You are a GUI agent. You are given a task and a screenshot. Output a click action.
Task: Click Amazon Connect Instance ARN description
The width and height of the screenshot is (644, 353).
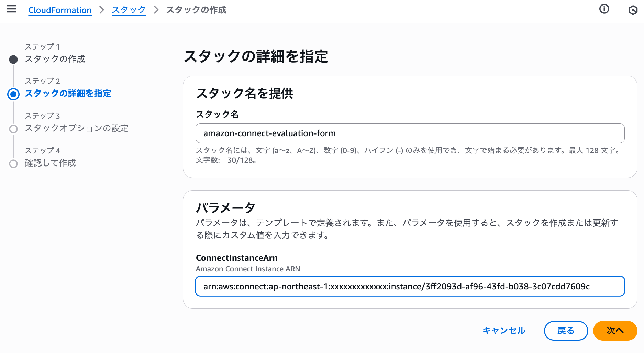248,269
